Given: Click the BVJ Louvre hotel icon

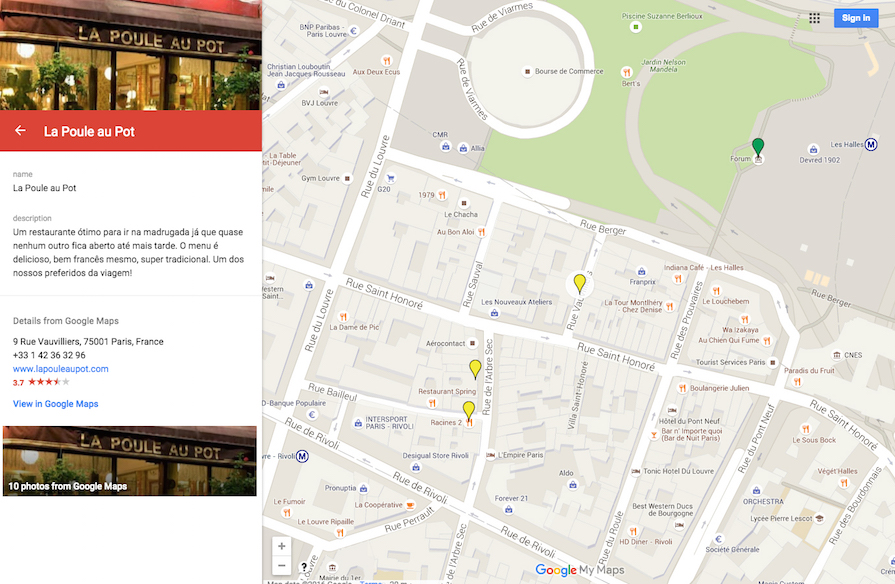Looking at the screenshot, I should click(x=324, y=92).
